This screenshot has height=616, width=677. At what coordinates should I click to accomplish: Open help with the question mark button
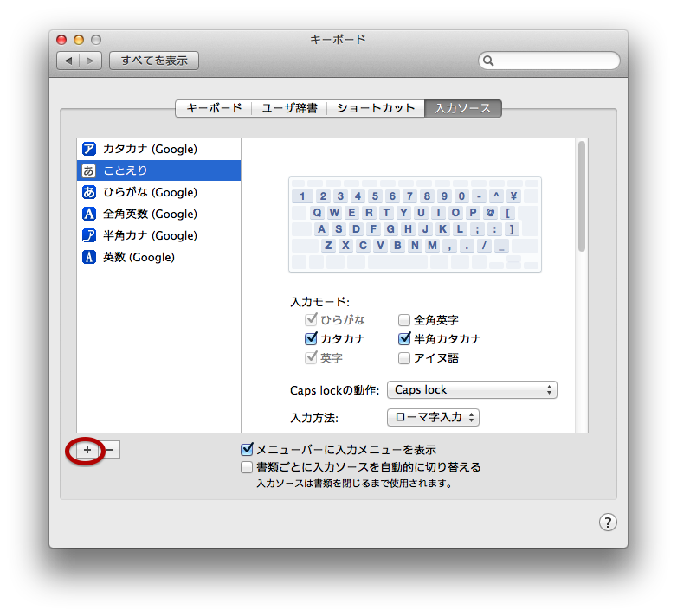608,523
